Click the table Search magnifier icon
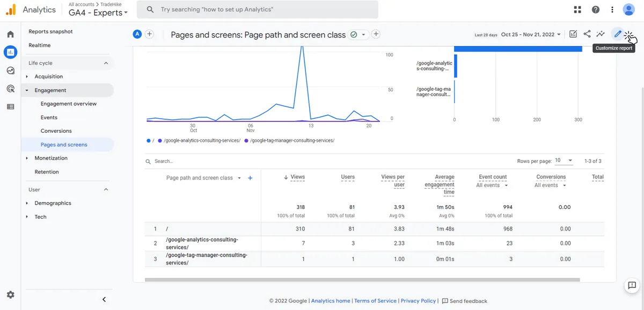644x310 pixels. click(x=149, y=161)
